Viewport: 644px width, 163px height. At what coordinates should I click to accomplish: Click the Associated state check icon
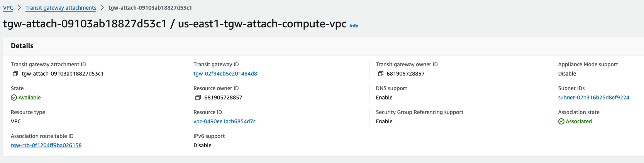click(561, 121)
